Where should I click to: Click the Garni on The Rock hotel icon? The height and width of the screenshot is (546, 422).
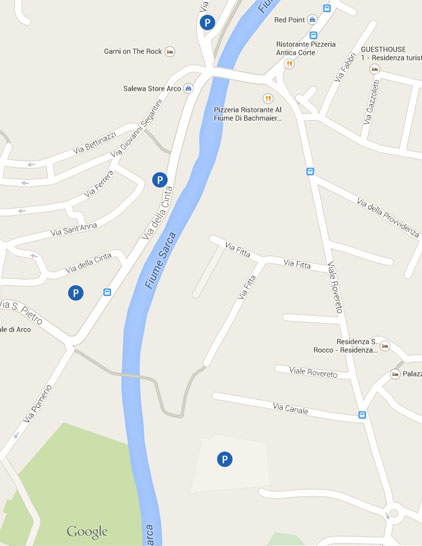tap(170, 52)
